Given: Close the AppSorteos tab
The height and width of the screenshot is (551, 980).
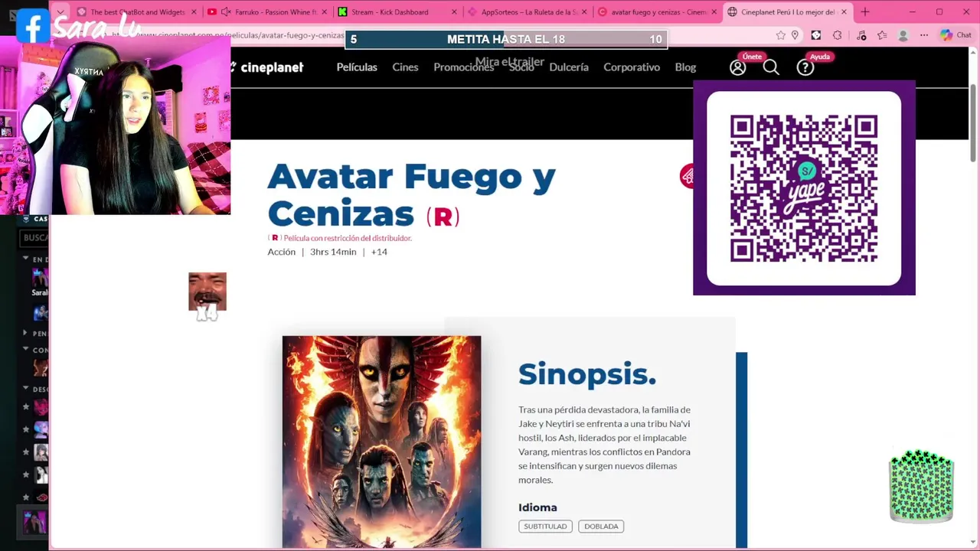Looking at the screenshot, I should tap(584, 11).
